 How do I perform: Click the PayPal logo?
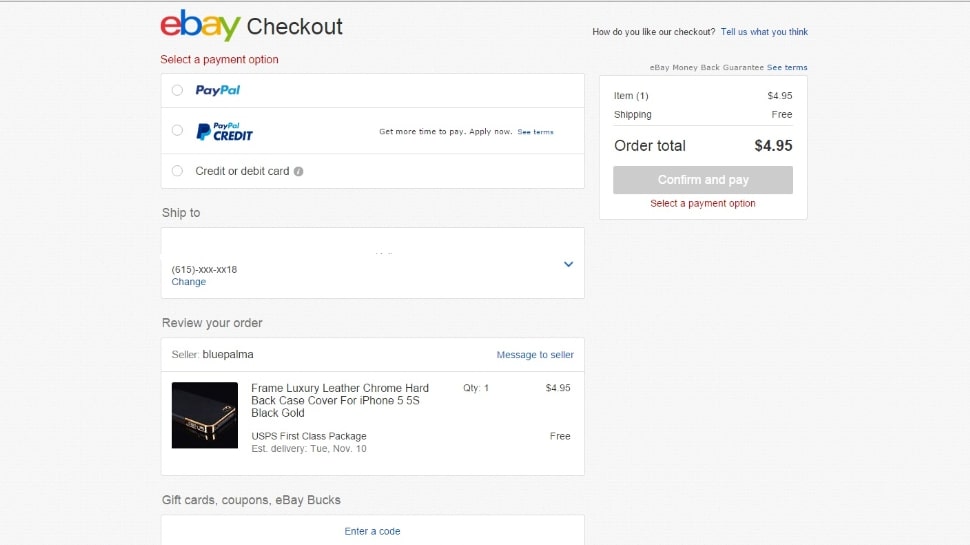[218, 90]
